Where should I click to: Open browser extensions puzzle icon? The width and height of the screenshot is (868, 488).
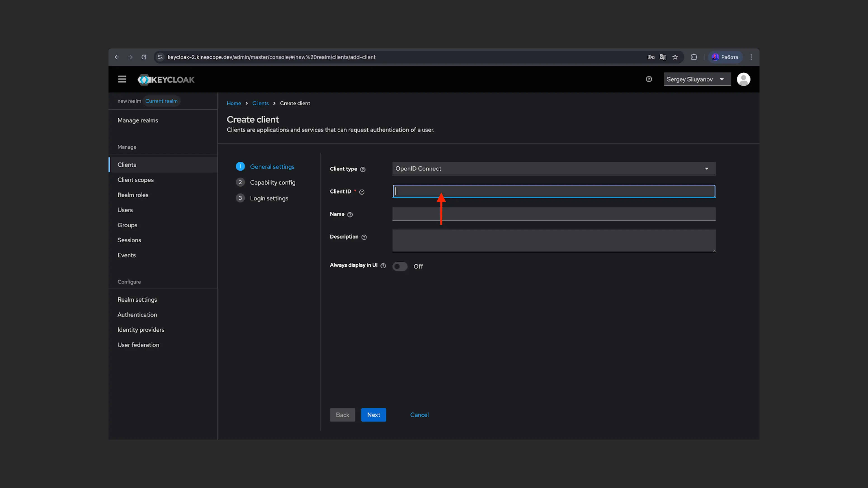694,57
